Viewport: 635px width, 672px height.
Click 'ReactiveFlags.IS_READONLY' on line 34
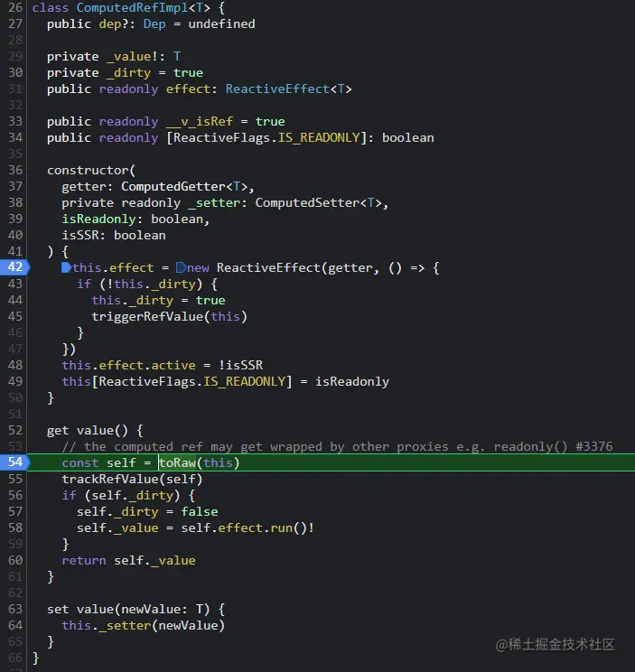click(x=266, y=138)
